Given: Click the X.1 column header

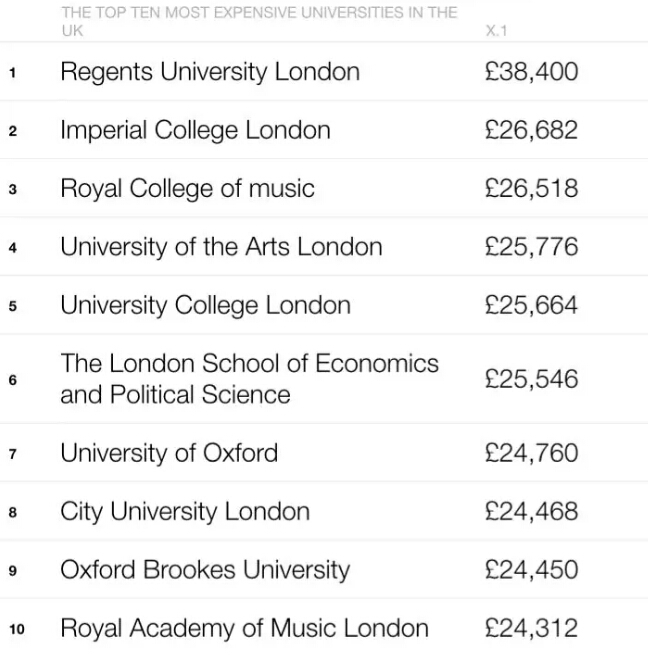Looking at the screenshot, I should coord(496,31).
